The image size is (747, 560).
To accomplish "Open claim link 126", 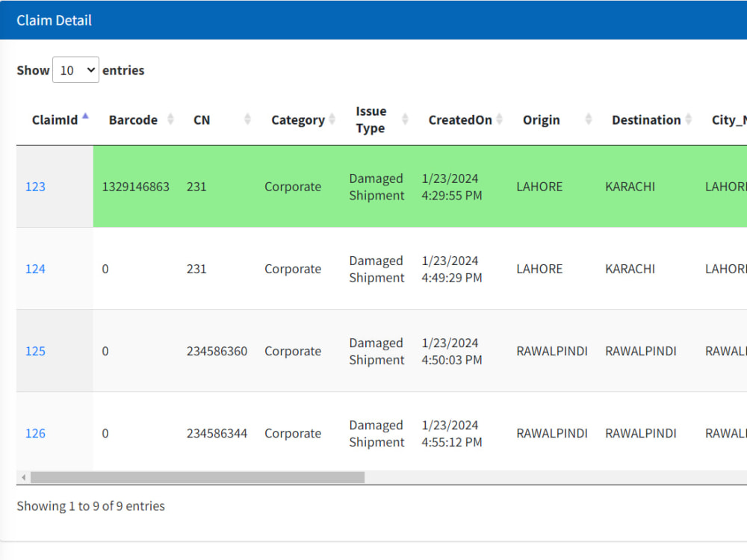I will point(35,434).
